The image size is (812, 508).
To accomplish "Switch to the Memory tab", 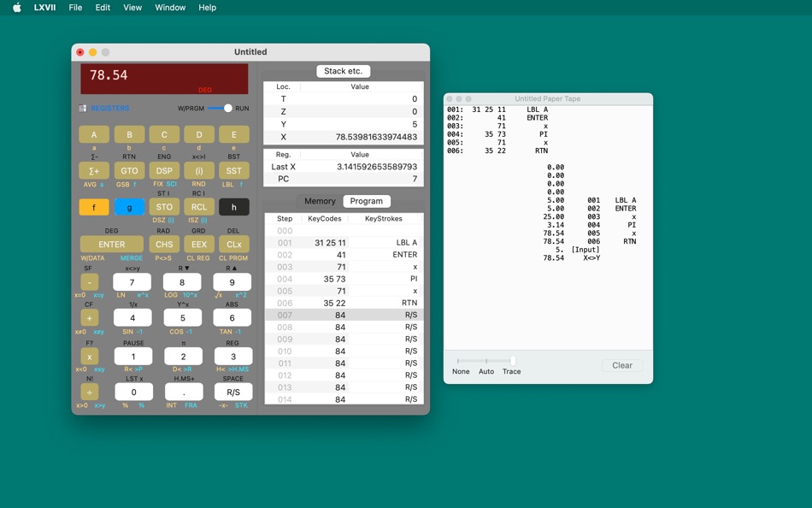I will point(320,201).
